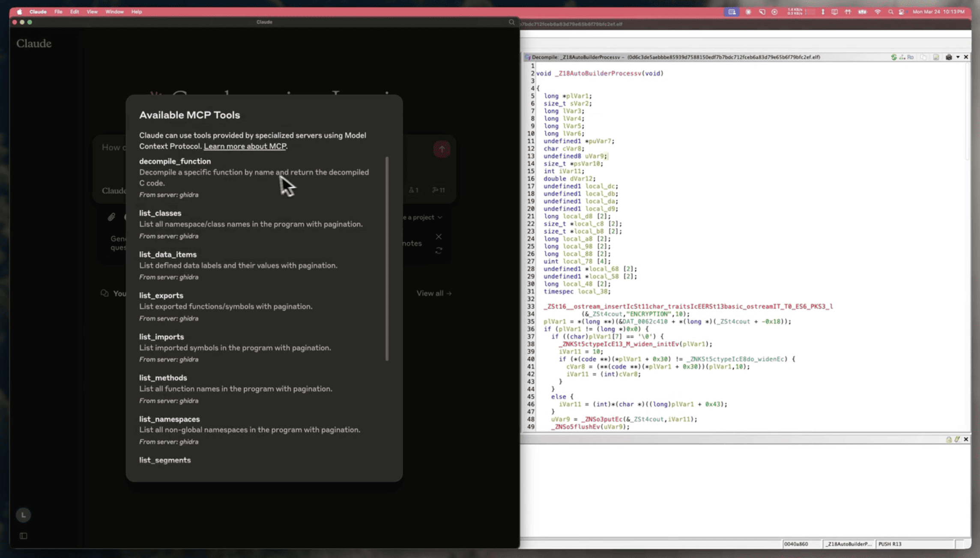The image size is (980, 558).
Task: Select decompile_function tool entry
Action: coord(175,161)
